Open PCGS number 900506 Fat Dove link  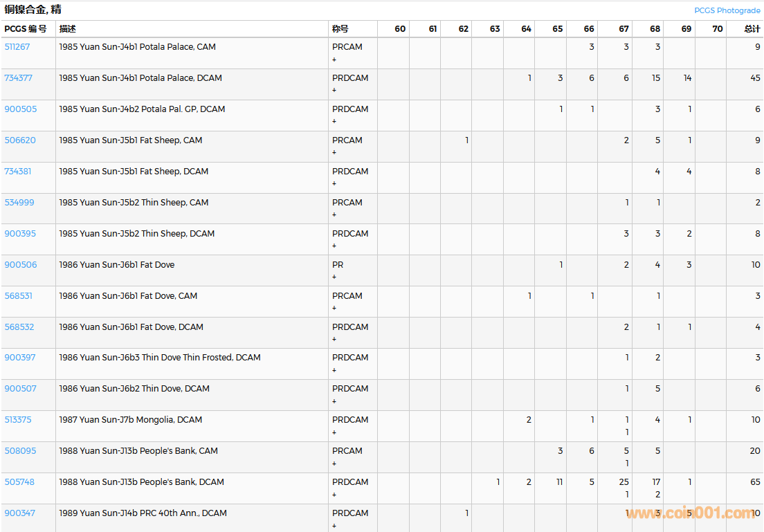(x=21, y=265)
